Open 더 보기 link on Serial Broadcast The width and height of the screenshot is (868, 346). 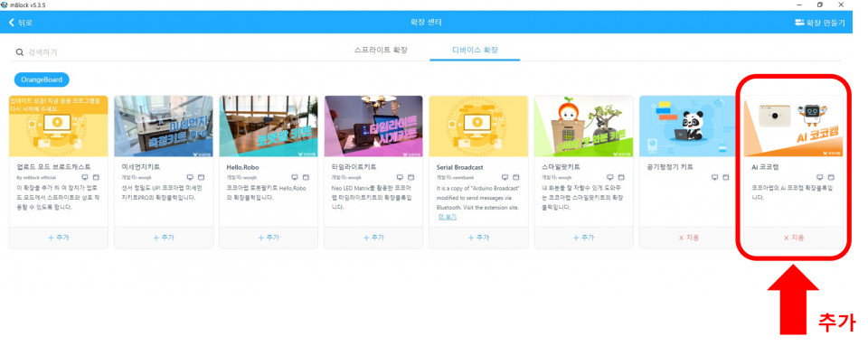pyautogui.click(x=448, y=217)
